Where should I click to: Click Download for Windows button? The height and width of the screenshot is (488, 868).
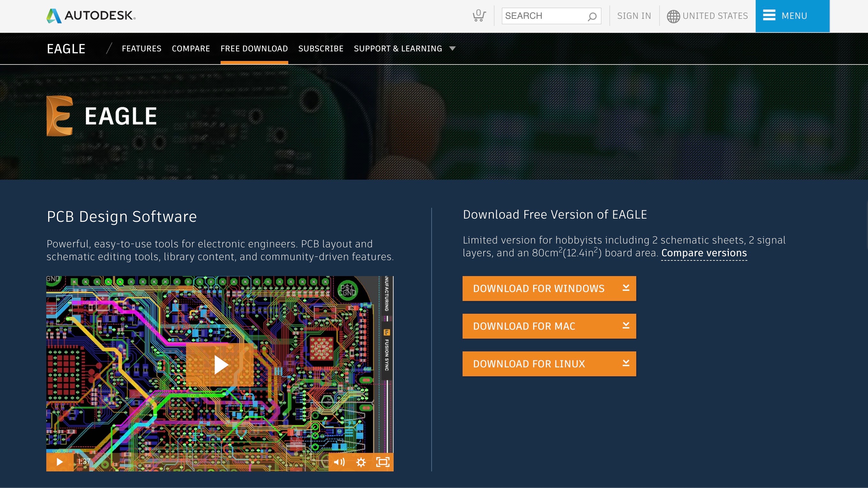pyautogui.click(x=549, y=289)
